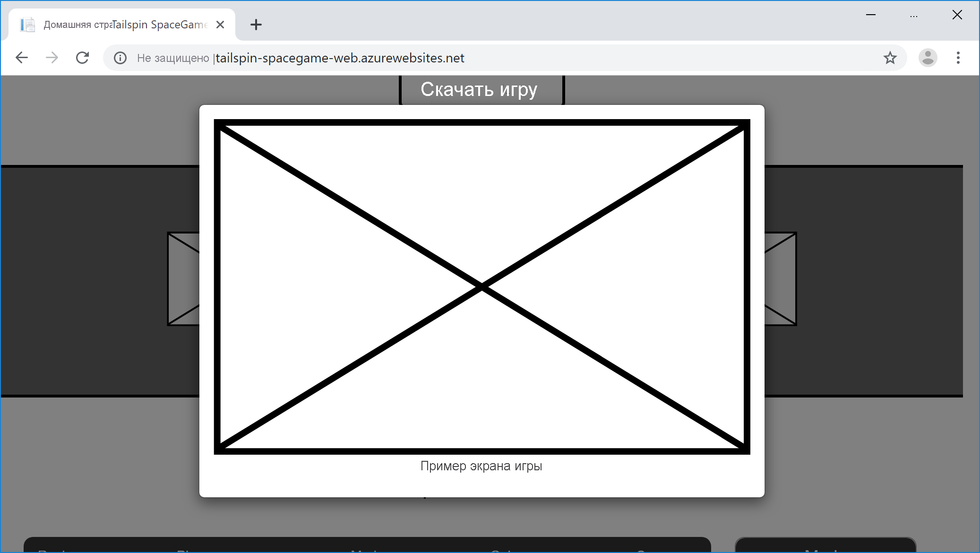Click the page reload icon
Viewport: 980px width, 553px height.
pyautogui.click(x=82, y=58)
